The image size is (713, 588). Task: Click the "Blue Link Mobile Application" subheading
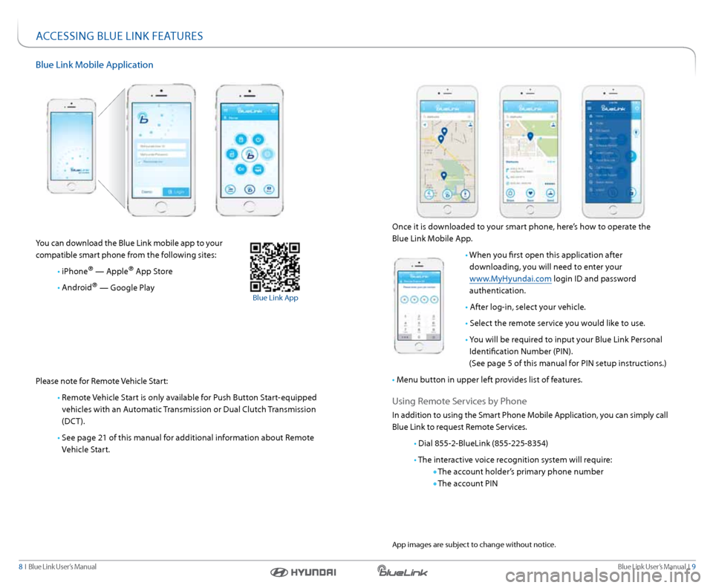(94, 65)
